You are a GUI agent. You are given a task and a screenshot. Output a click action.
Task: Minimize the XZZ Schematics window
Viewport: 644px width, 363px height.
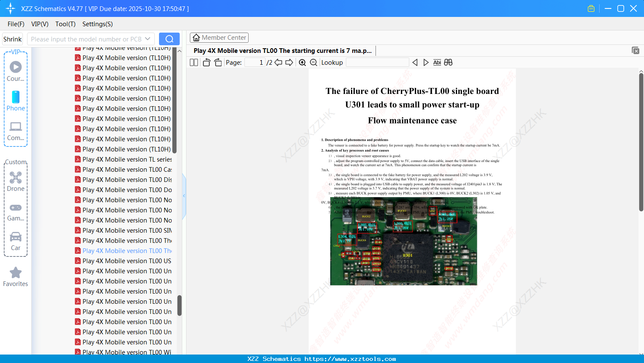coord(608,8)
